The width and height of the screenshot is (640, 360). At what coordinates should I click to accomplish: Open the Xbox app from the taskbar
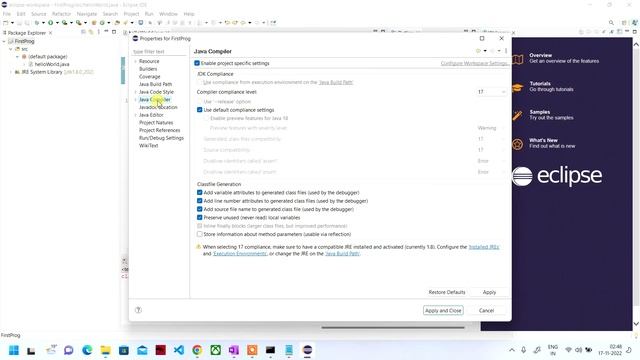216,350
